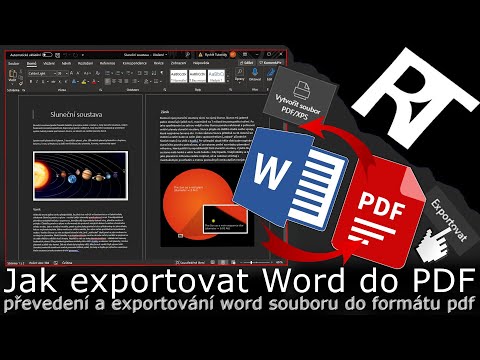Image resolution: width=480 pixels, height=360 pixels.
Task: Toggle paragraph marks pilcrow
Action: 162,72
